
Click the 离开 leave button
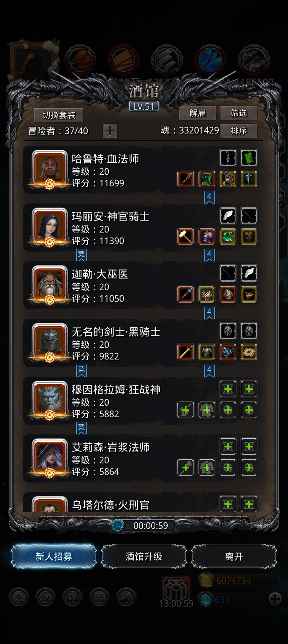234,556
